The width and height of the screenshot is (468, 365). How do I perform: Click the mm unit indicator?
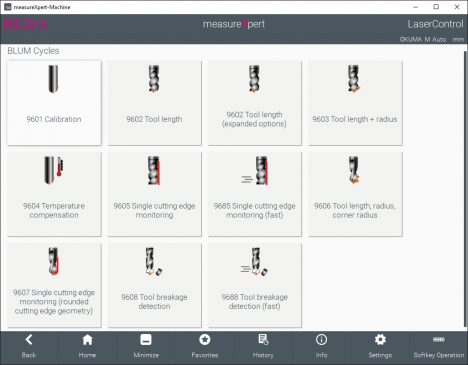pyautogui.click(x=458, y=39)
